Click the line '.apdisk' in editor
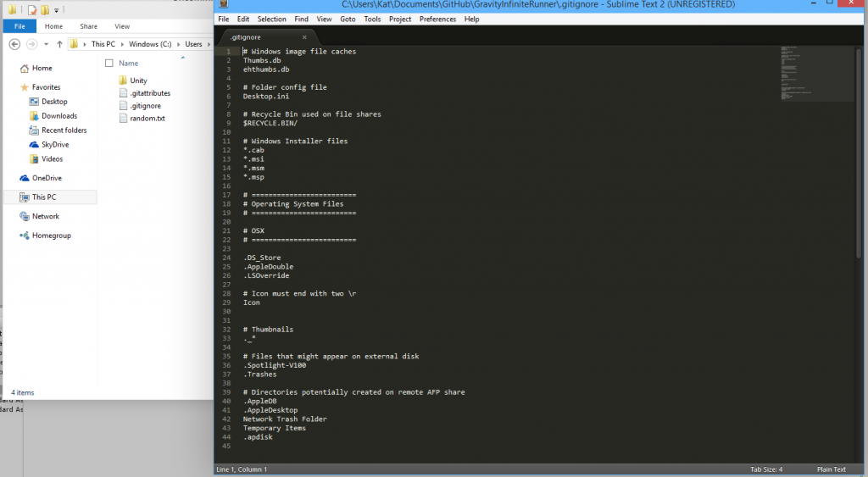This screenshot has width=868, height=477. click(x=258, y=436)
